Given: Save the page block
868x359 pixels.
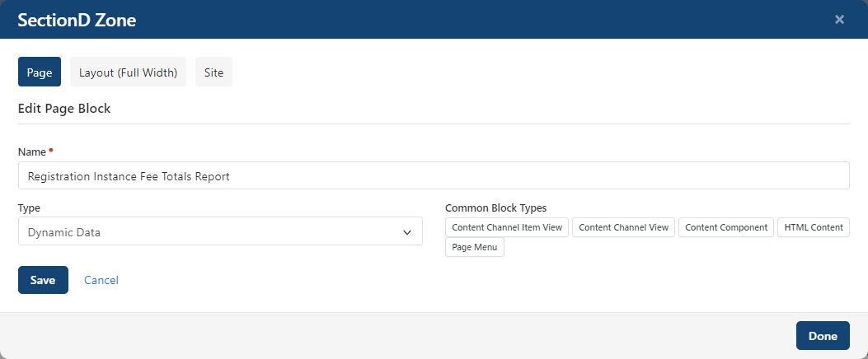Looking at the screenshot, I should click(43, 280).
